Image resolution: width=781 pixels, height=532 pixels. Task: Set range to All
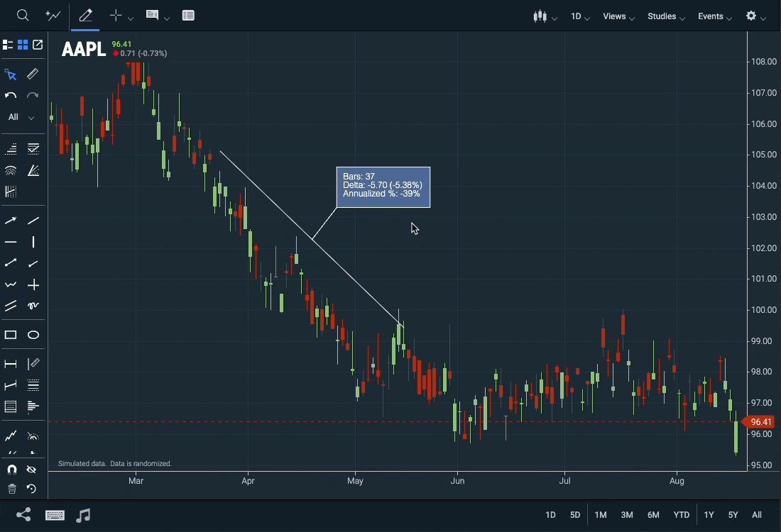757,515
